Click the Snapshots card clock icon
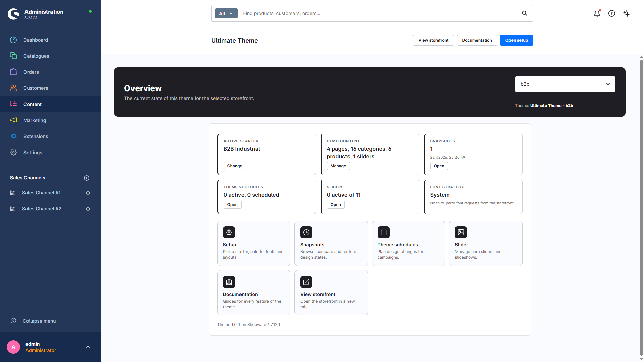The width and height of the screenshot is (644, 362). click(306, 232)
